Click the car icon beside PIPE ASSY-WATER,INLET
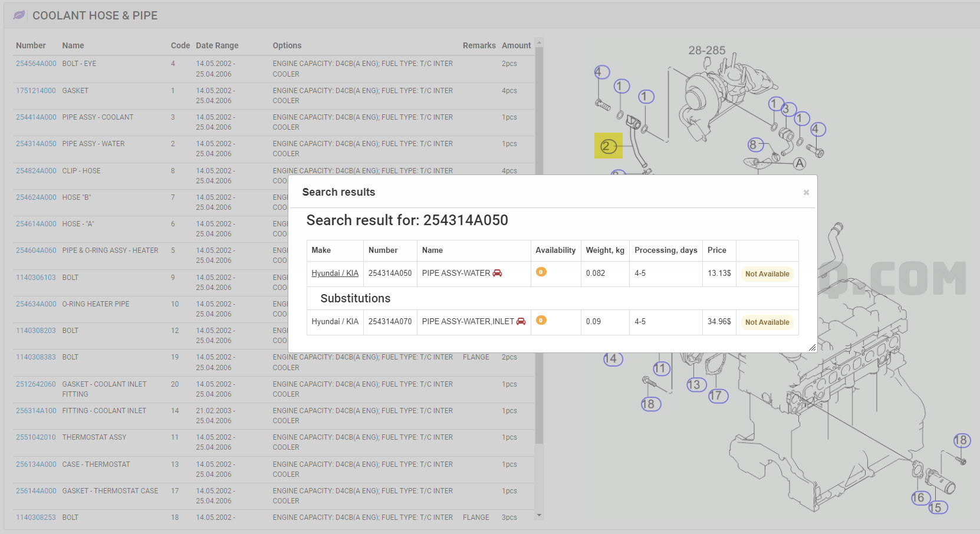Screen dimensions: 980x534 tap(521, 321)
